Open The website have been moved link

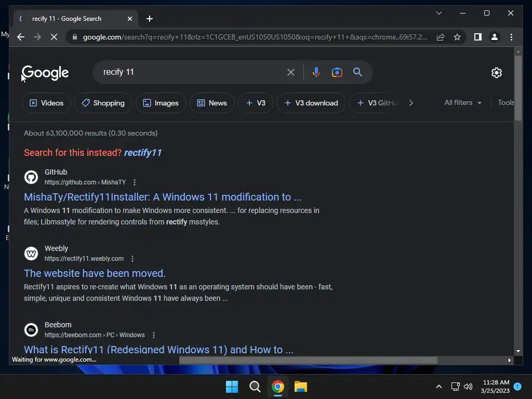pyautogui.click(x=95, y=273)
